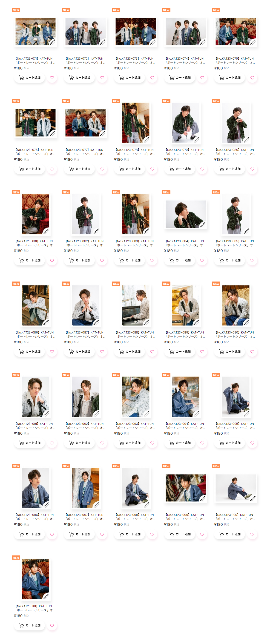Open product thumbnail for KAT23-073
The width and height of the screenshot is (273, 644).
pyautogui.click(x=135, y=32)
